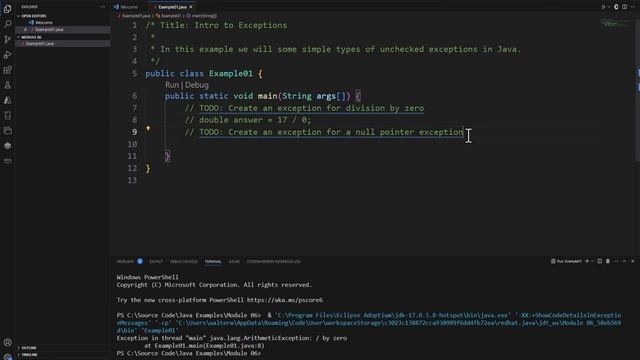The width and height of the screenshot is (640, 360).
Task: Open the editor More Actions ellipsis
Action: click(633, 7)
